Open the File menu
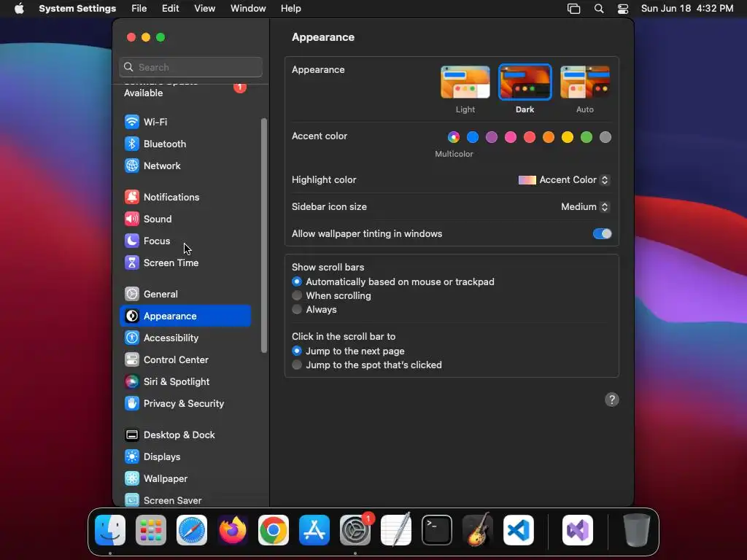Screen dimensions: 747x560 click(139, 9)
